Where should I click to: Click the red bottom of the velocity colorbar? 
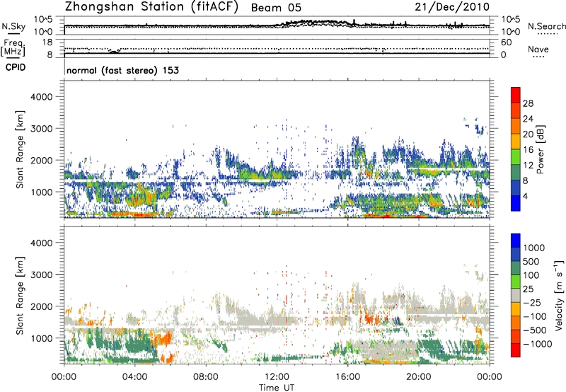tap(516, 350)
